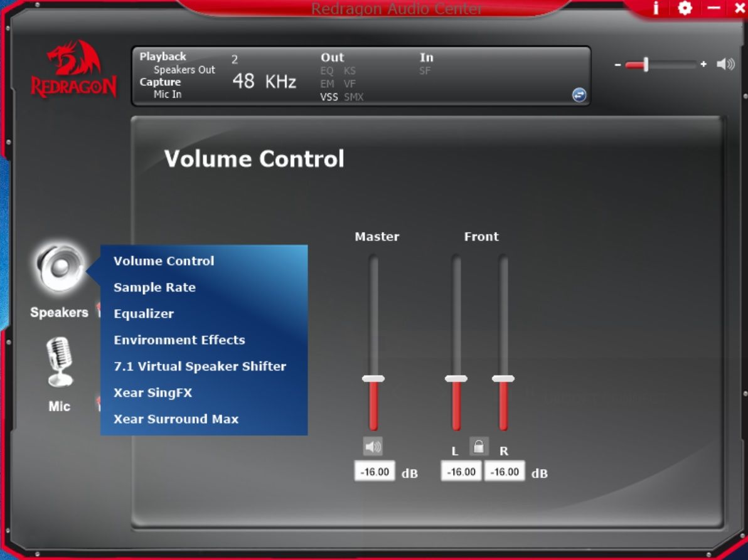
Task: Click the Front L dB value field
Action: 461,472
